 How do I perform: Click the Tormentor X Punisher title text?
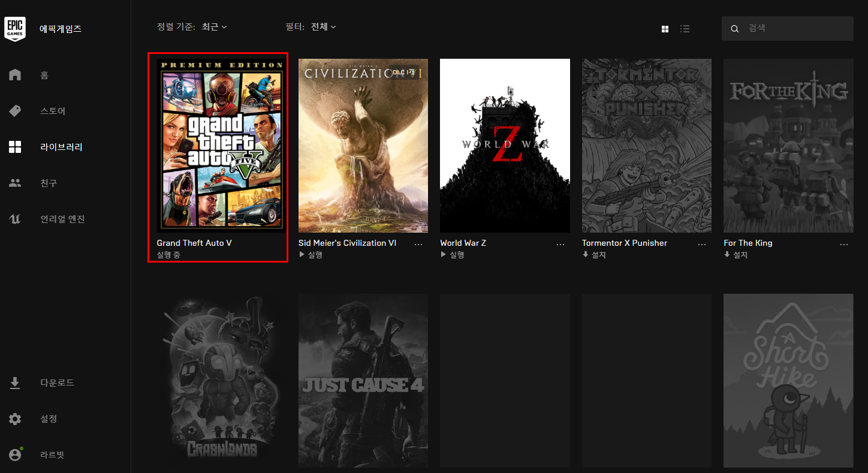point(625,243)
